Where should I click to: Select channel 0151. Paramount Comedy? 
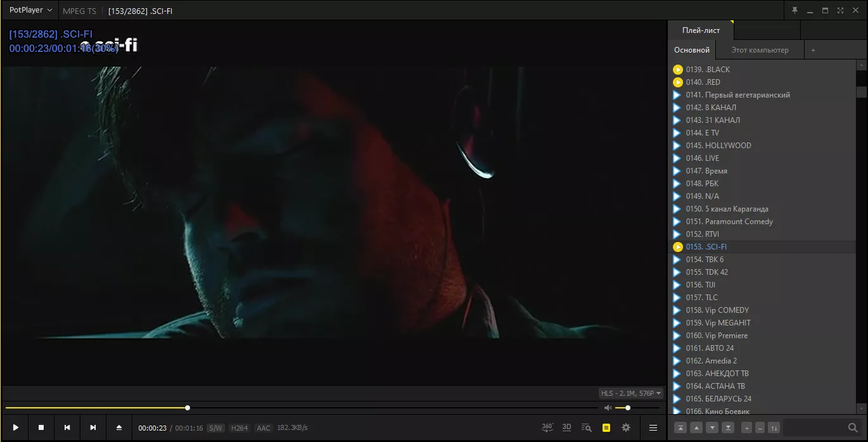pyautogui.click(x=763, y=222)
